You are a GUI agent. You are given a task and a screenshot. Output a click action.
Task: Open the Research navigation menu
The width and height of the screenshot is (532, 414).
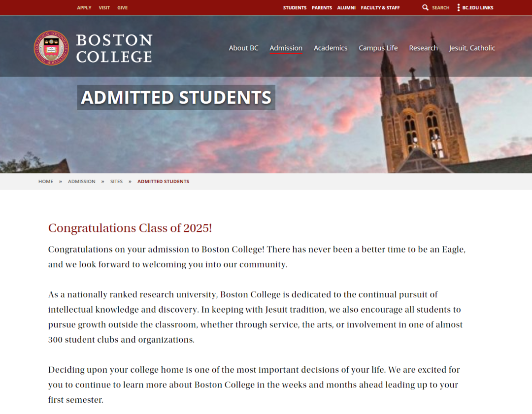(x=423, y=48)
